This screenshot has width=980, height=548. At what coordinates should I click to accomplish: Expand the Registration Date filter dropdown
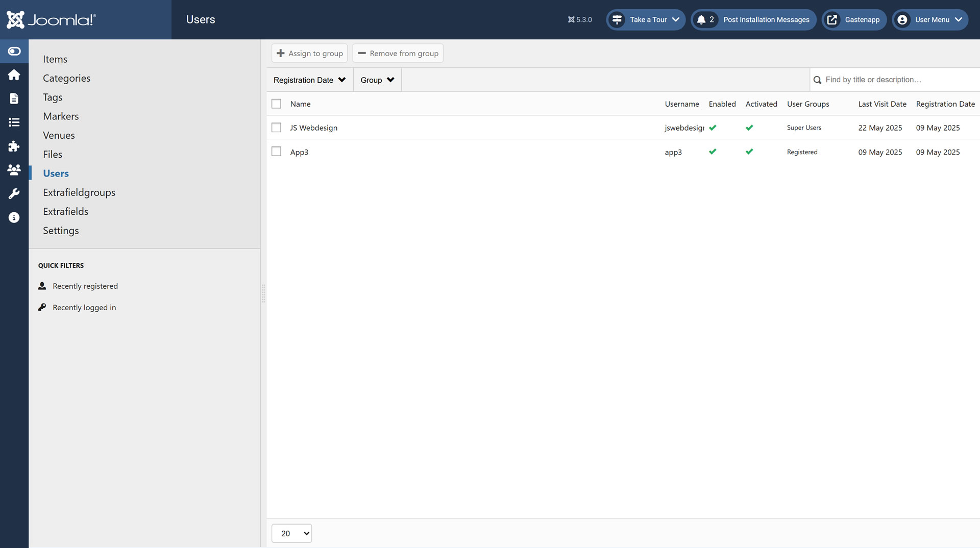[309, 80]
